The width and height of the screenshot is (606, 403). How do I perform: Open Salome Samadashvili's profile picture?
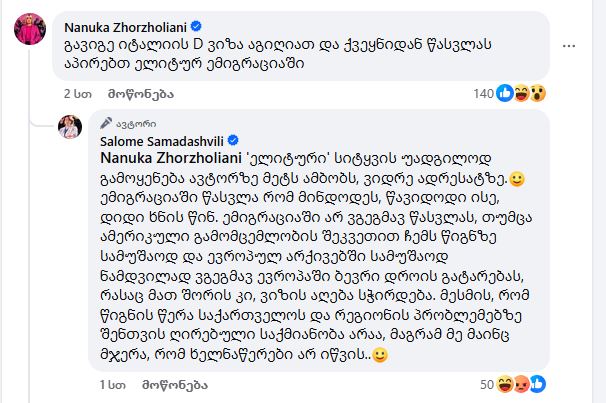tap(70, 126)
